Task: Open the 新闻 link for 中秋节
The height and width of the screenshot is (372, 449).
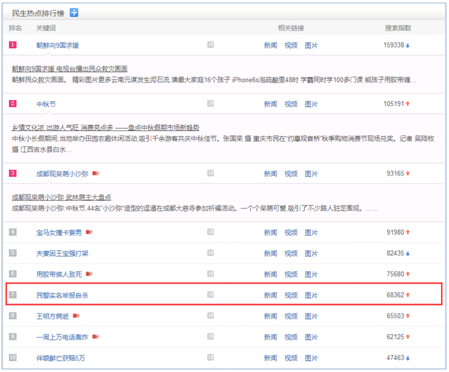Action: (x=270, y=104)
